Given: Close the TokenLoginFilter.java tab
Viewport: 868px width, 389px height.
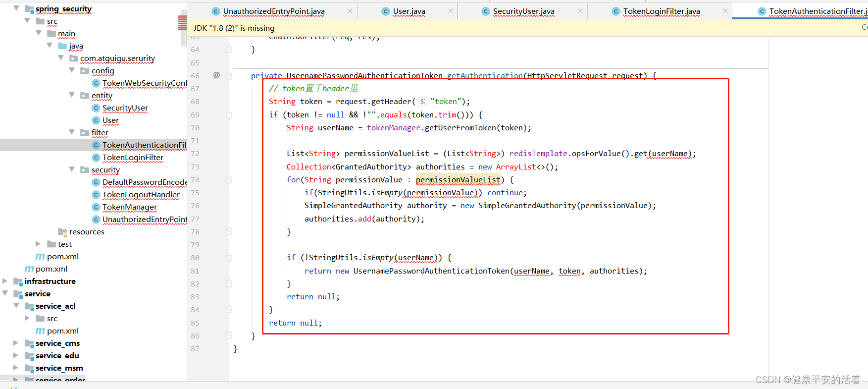Looking at the screenshot, I should coord(725,11).
